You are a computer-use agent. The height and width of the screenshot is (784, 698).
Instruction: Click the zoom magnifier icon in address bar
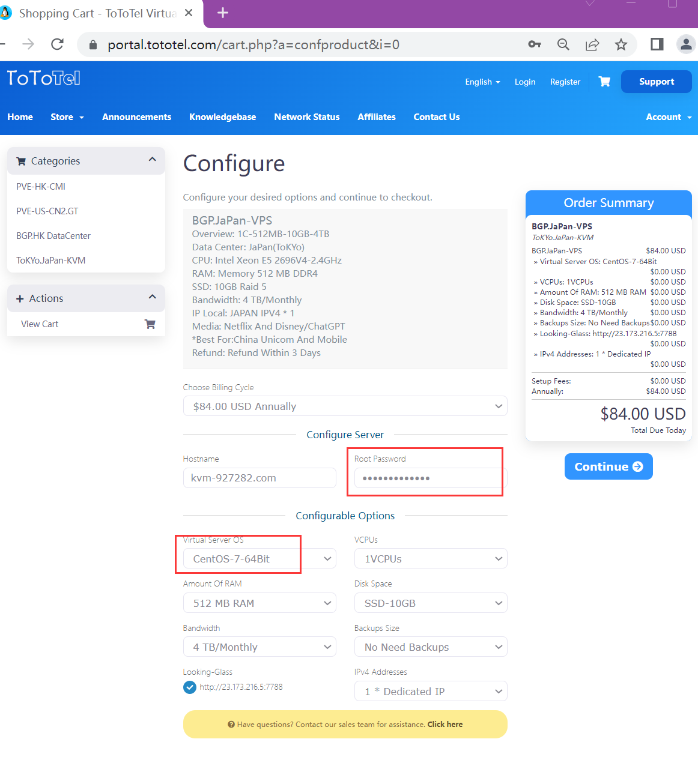pos(563,44)
